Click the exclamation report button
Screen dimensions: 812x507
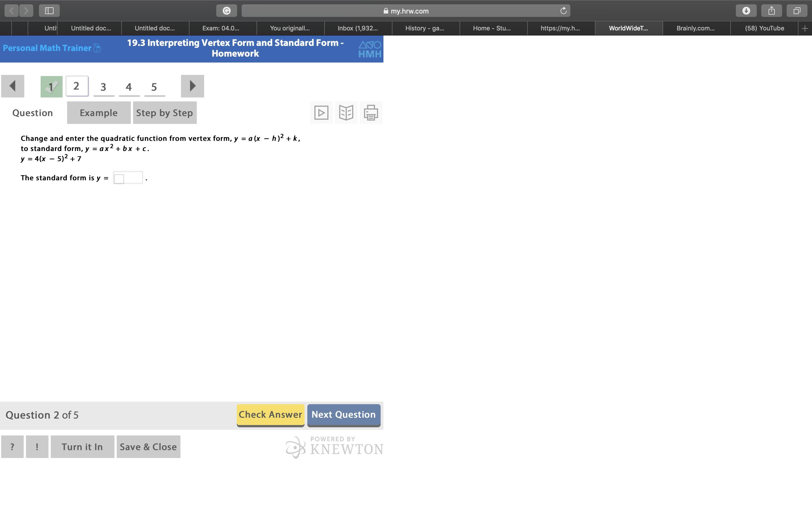37,447
